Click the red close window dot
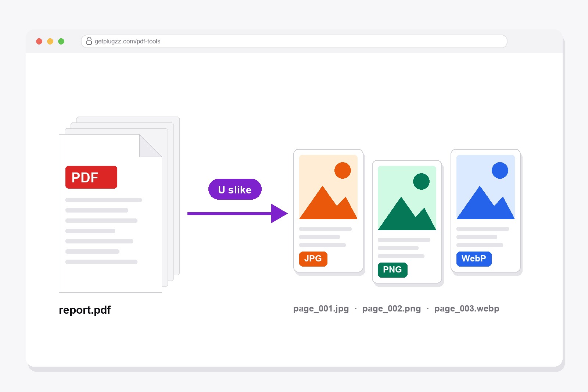This screenshot has width=588, height=392. click(x=39, y=41)
